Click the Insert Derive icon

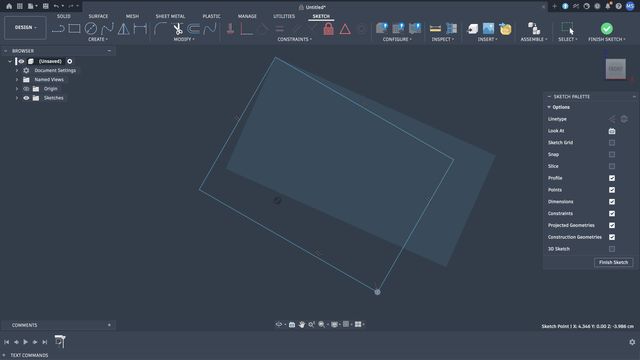pos(472,29)
